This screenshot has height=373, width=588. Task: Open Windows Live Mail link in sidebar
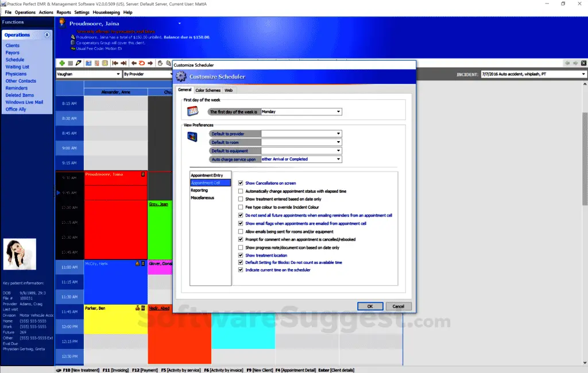click(24, 102)
